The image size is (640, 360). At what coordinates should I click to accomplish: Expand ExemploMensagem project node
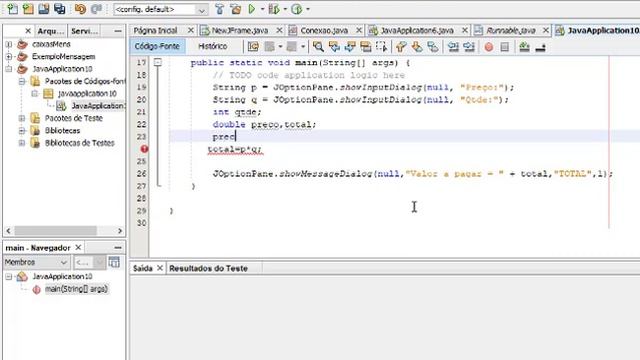tap(9, 56)
